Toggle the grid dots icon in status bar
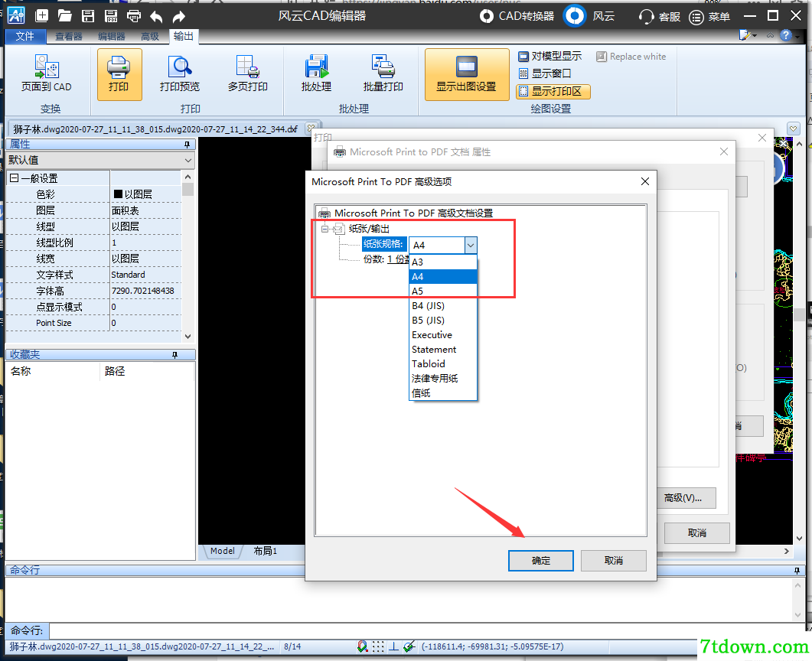Image resolution: width=812 pixels, height=661 pixels. [x=379, y=646]
